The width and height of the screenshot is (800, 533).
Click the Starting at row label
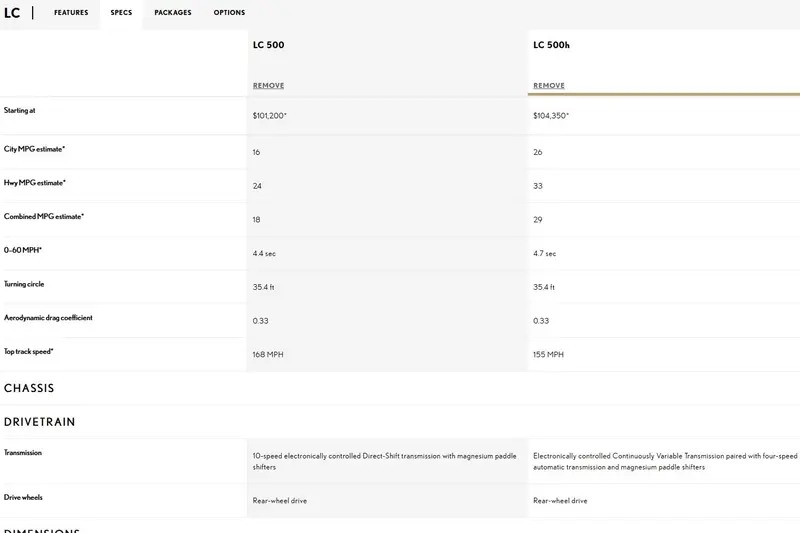coord(19,110)
